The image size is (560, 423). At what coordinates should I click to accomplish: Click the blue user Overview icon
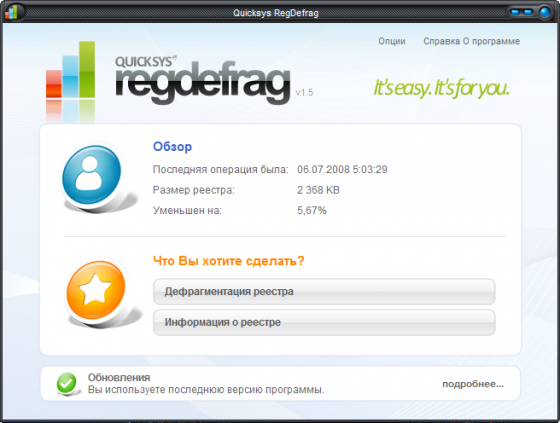pyautogui.click(x=92, y=175)
